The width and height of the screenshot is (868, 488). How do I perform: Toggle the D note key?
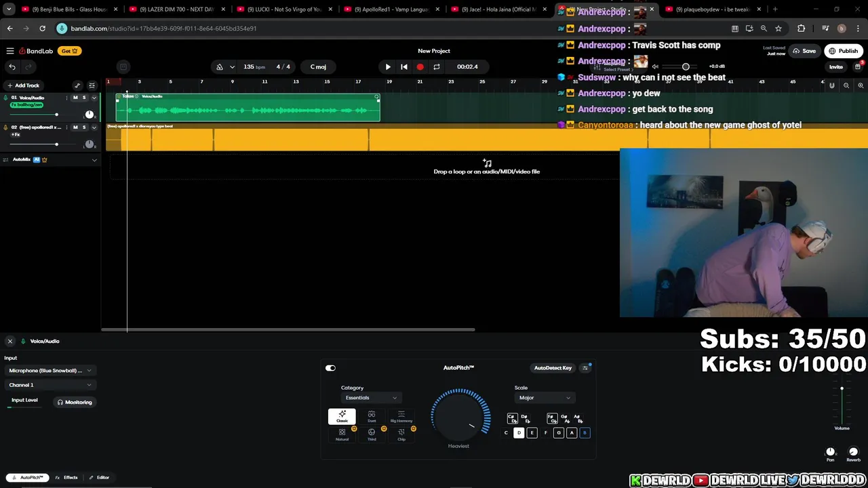tap(519, 432)
